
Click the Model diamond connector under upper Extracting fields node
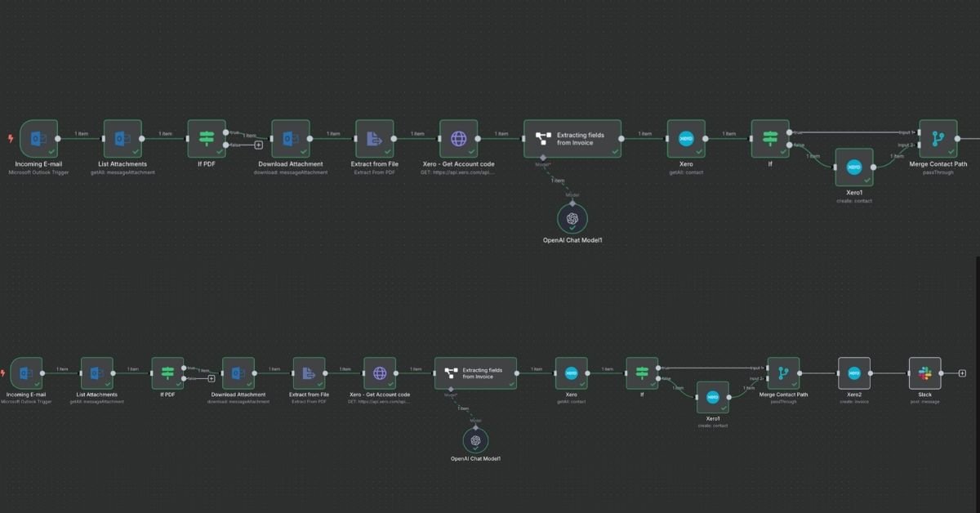click(542, 158)
